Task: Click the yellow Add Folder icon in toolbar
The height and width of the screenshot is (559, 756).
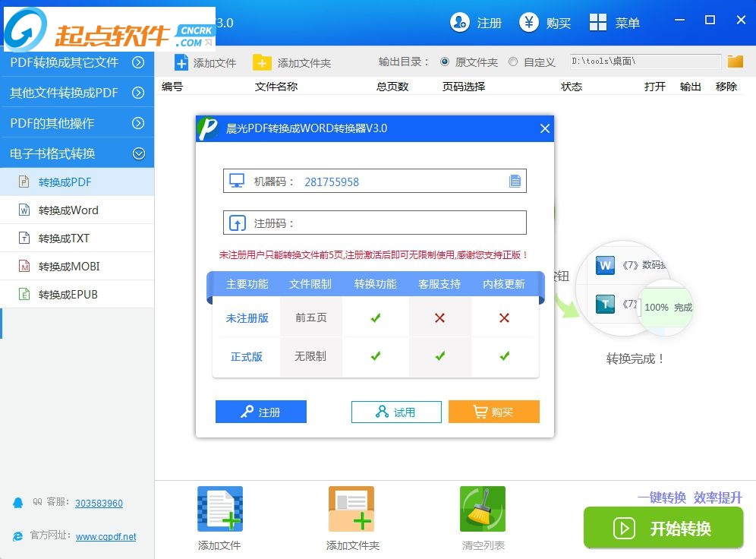Action: [x=262, y=63]
